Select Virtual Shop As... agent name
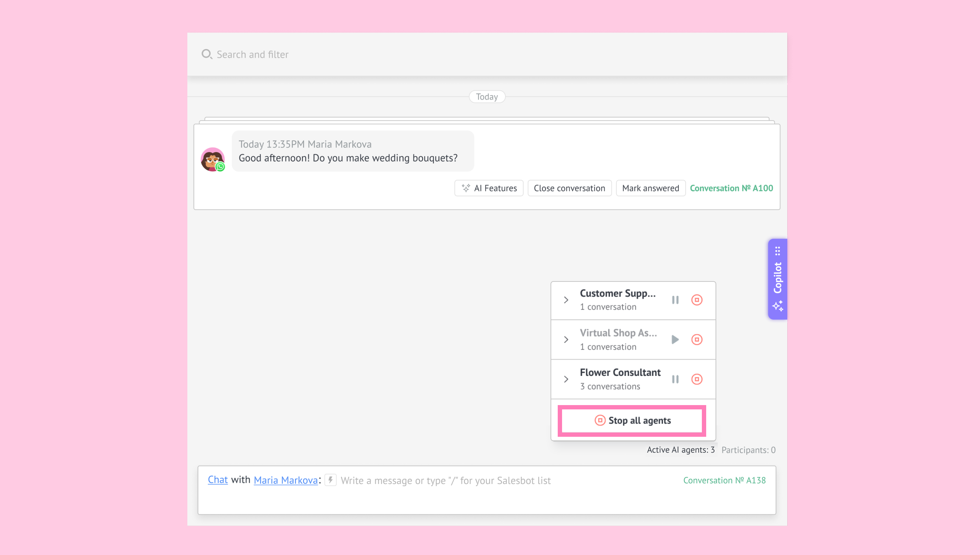 tap(618, 333)
